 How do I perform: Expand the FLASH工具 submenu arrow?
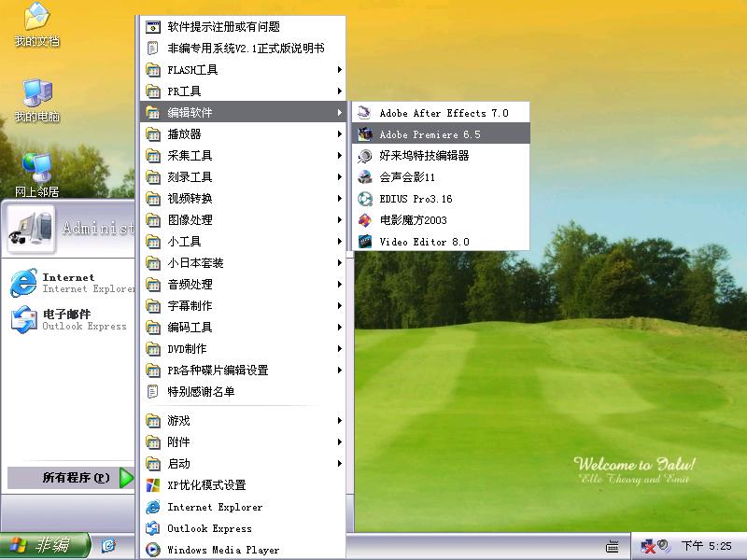pyautogui.click(x=339, y=69)
